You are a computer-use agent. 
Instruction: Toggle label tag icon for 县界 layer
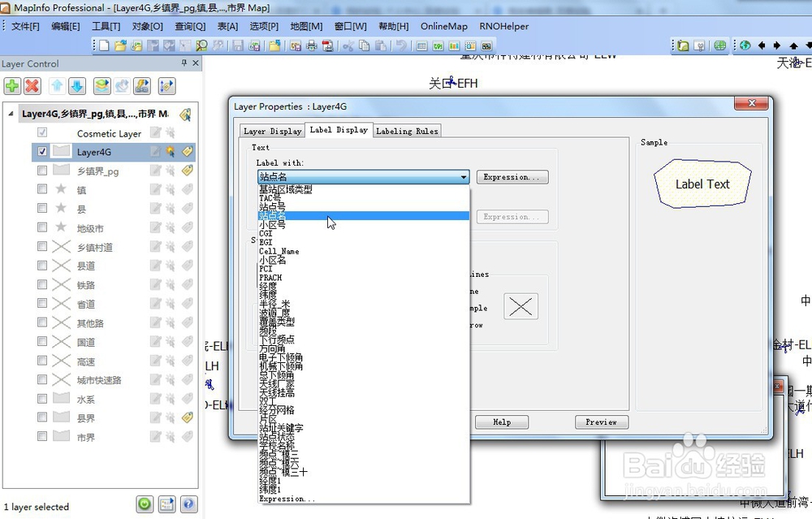point(187,417)
